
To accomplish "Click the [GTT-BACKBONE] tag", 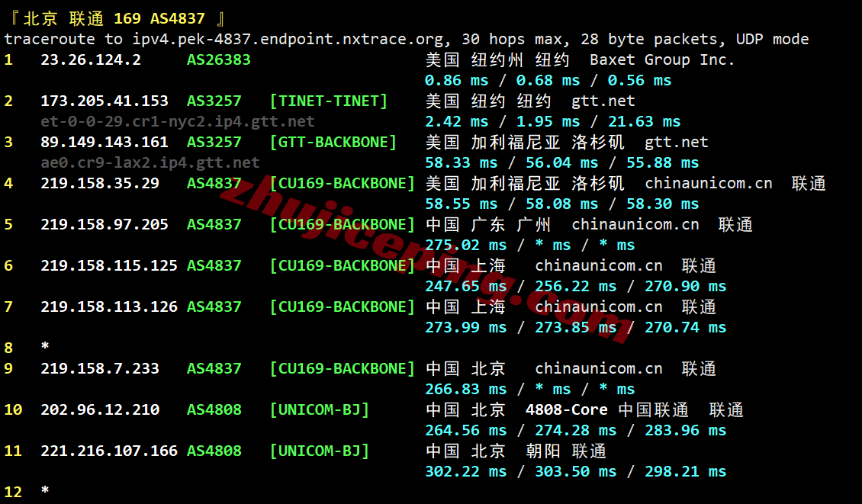I will (x=333, y=143).
